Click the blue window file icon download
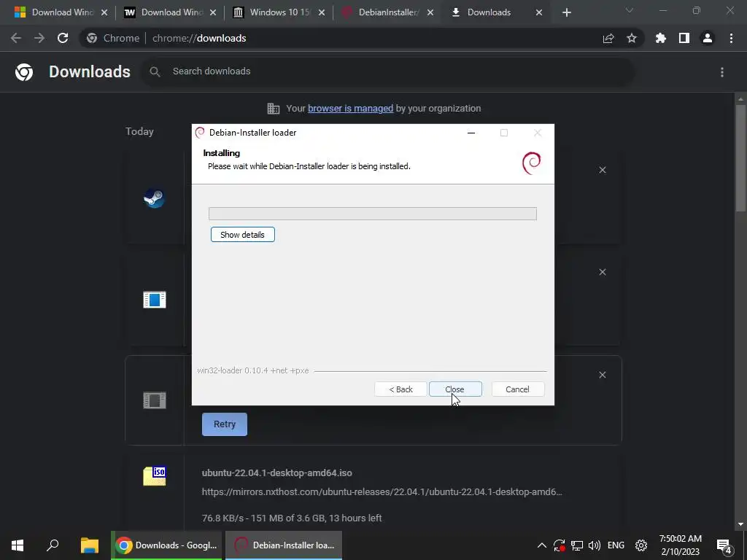Image resolution: width=747 pixels, height=560 pixels. 155,300
